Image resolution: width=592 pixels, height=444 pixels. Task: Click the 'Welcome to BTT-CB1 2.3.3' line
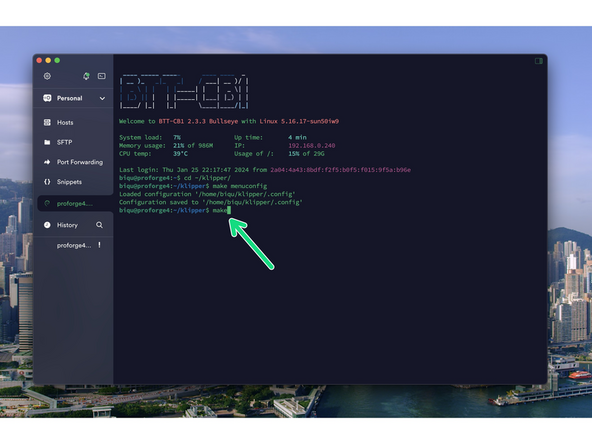229,121
